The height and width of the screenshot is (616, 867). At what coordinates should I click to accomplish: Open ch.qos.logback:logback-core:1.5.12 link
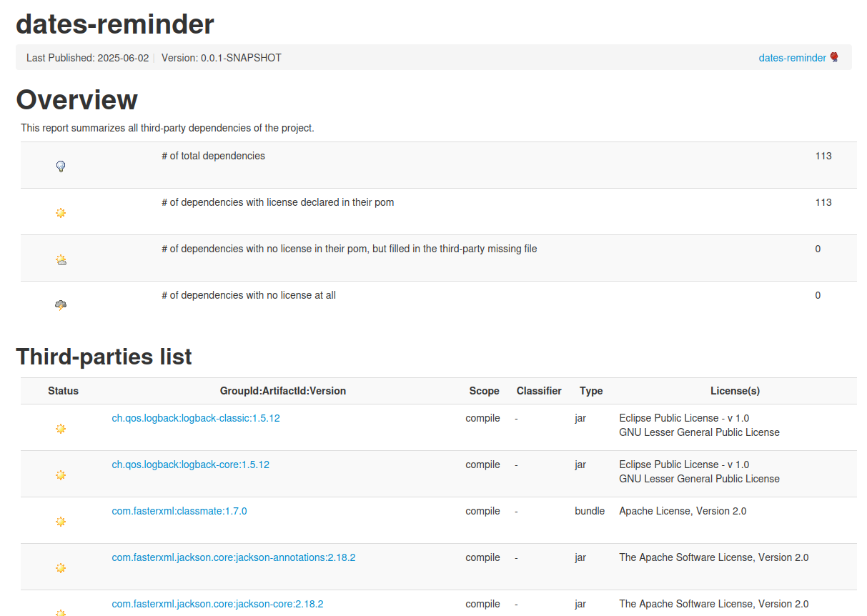(191, 465)
